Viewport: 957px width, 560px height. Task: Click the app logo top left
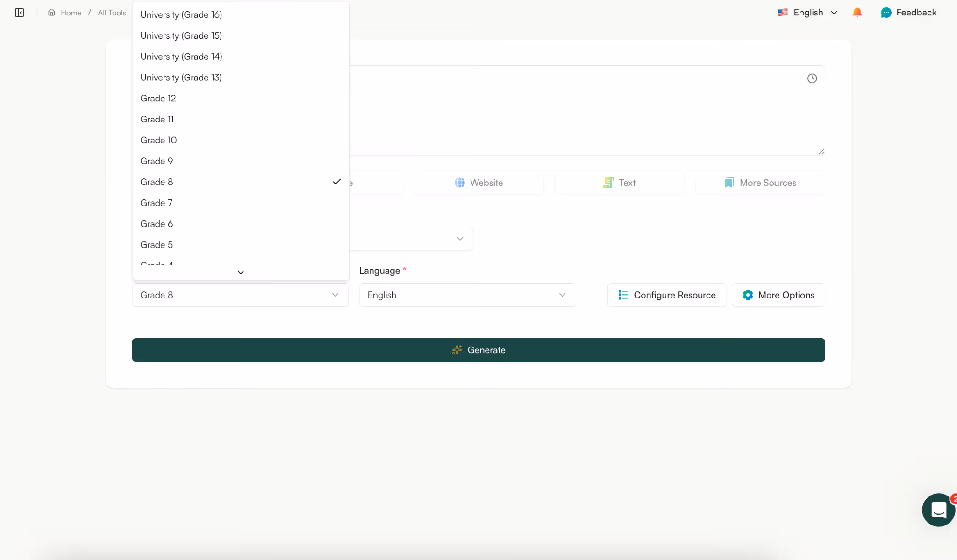click(x=20, y=13)
